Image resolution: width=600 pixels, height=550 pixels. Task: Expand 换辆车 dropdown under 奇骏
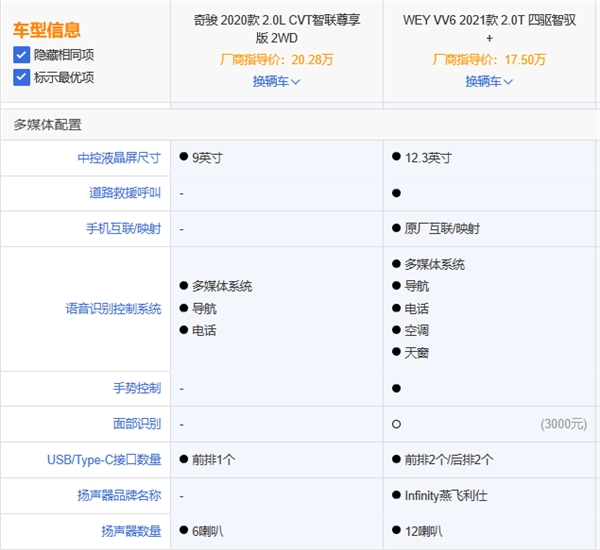tap(277, 81)
